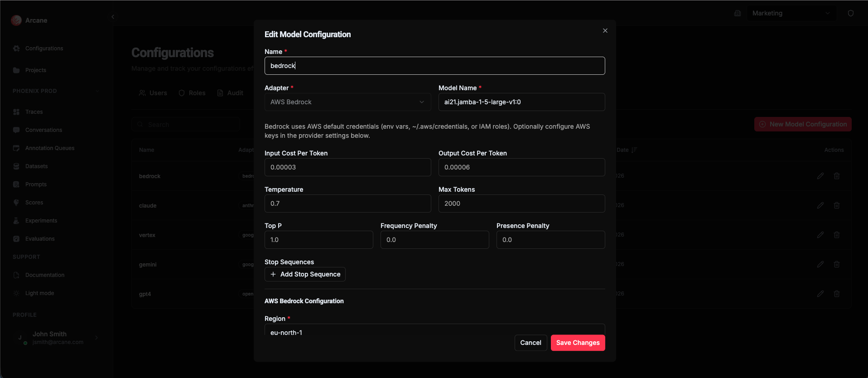Delete the gemini row with trash icon
This screenshot has width=868, height=378.
[x=837, y=264]
